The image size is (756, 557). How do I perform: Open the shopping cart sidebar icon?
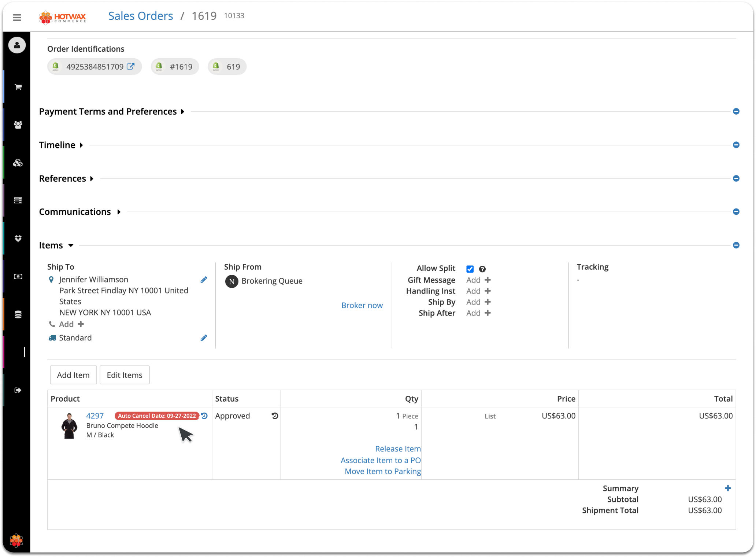18,87
